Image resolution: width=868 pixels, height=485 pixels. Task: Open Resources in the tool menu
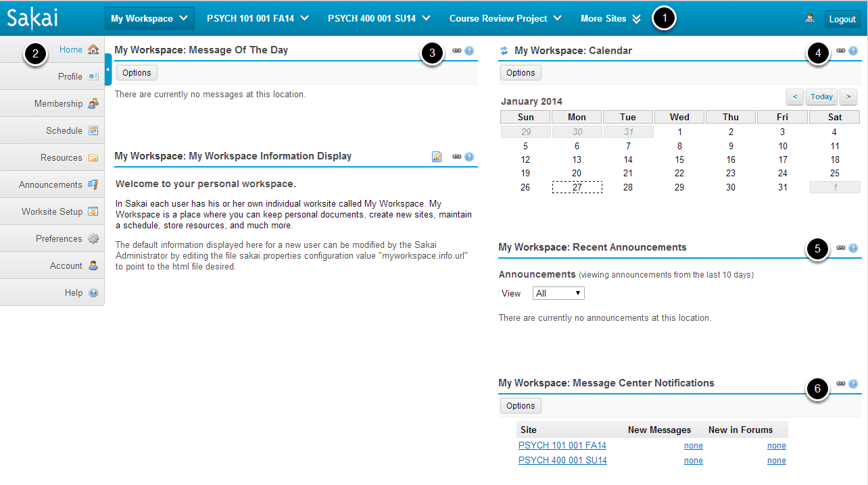[x=52, y=157]
